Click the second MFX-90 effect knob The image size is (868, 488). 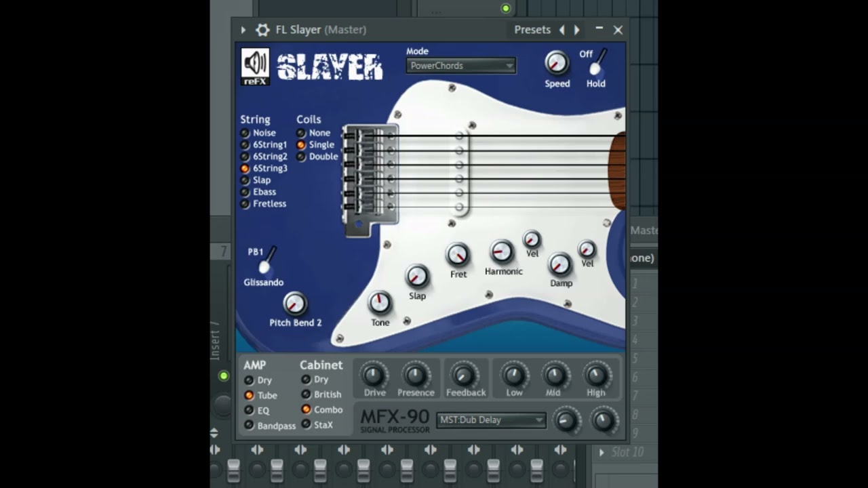[x=604, y=420]
